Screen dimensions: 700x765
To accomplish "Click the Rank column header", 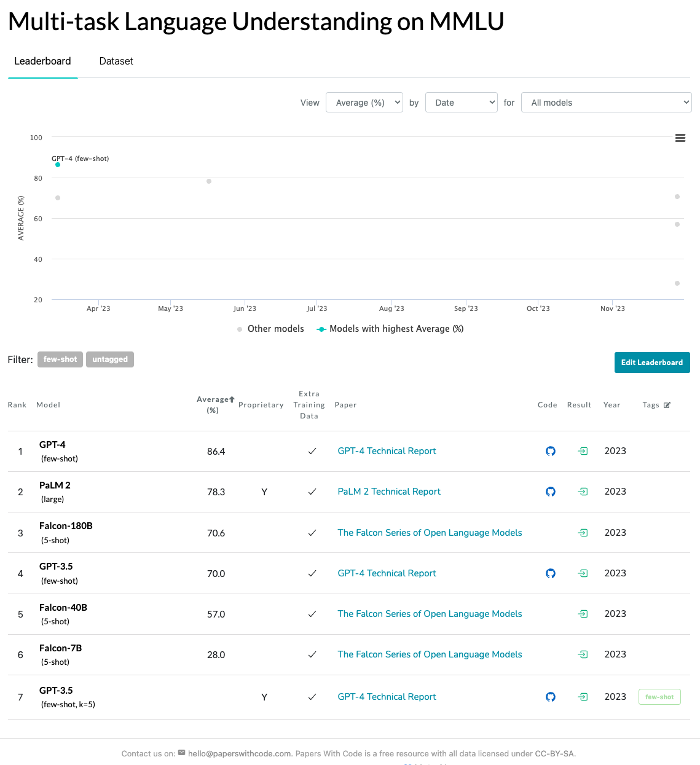I will pos(17,405).
